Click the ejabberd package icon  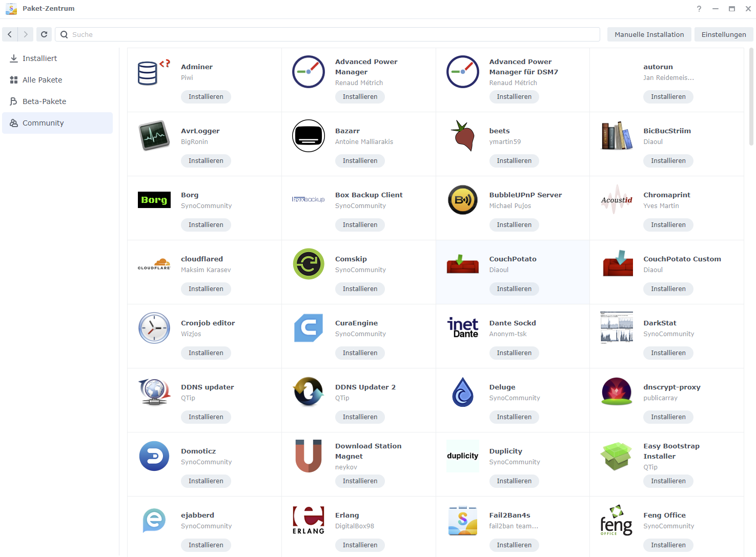154,520
